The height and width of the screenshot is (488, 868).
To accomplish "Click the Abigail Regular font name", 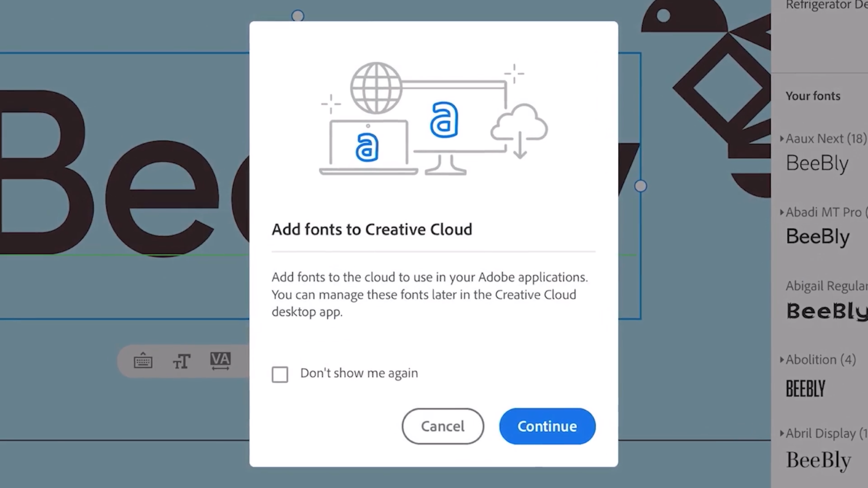I will (827, 286).
